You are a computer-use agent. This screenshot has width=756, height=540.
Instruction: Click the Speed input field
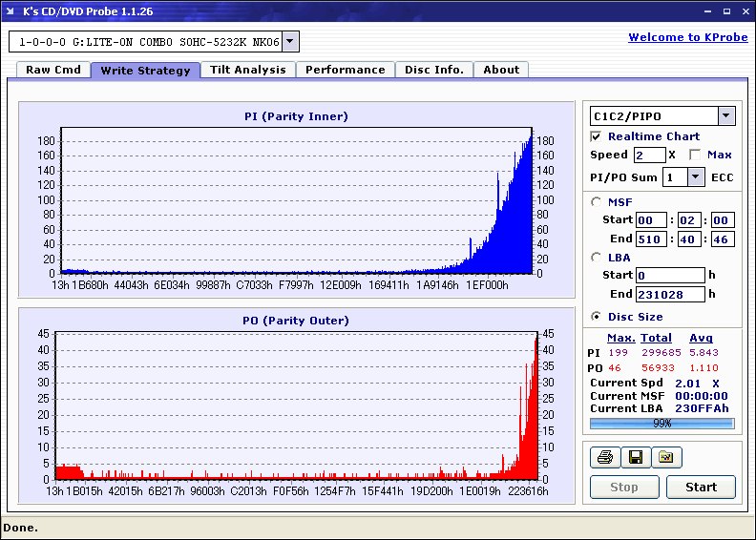pos(649,155)
